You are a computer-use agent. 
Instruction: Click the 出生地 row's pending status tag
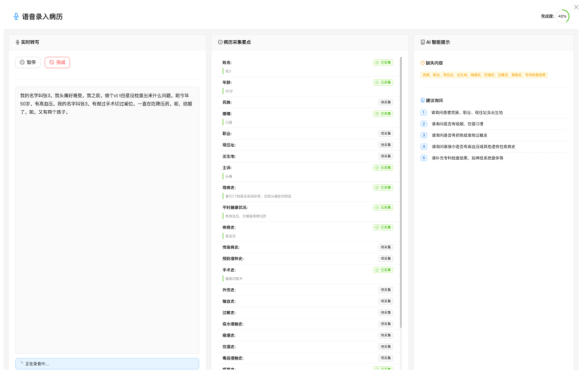click(386, 156)
